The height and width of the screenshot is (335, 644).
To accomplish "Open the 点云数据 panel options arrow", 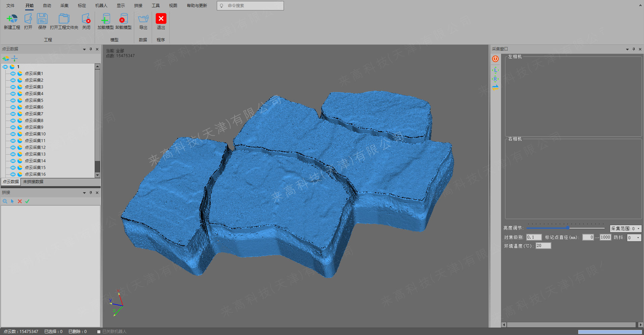I will click(84, 49).
